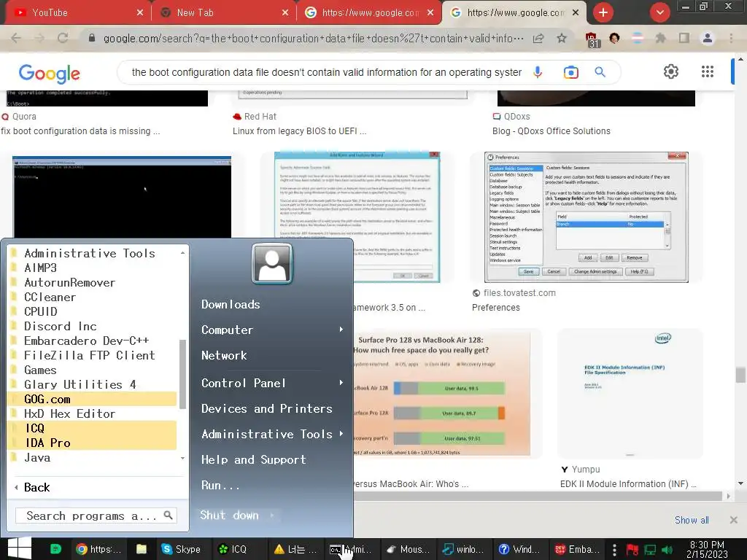Open the GOG.com folder

pyautogui.click(x=93, y=399)
